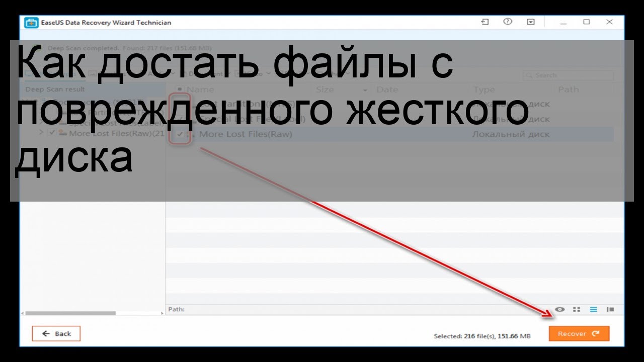The height and width of the screenshot is (362, 644).
Task: Switch to list view icon
Action: coord(593,310)
